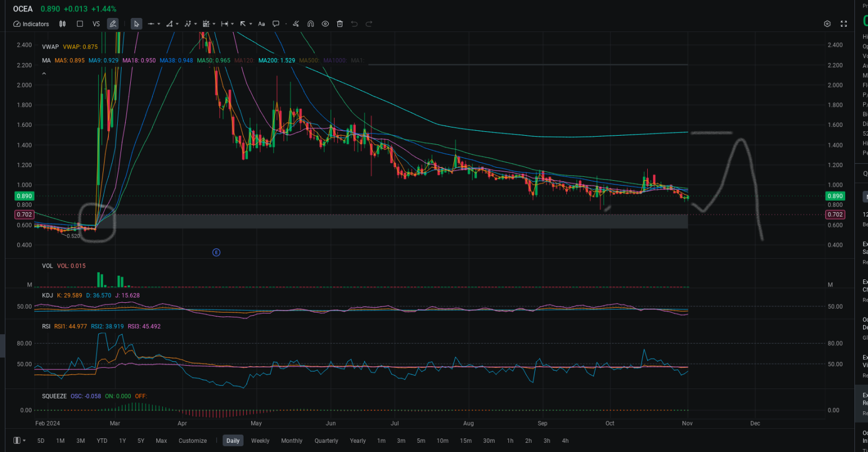Switch to the 15m interval
This screenshot has width=868, height=452.
tap(465, 441)
